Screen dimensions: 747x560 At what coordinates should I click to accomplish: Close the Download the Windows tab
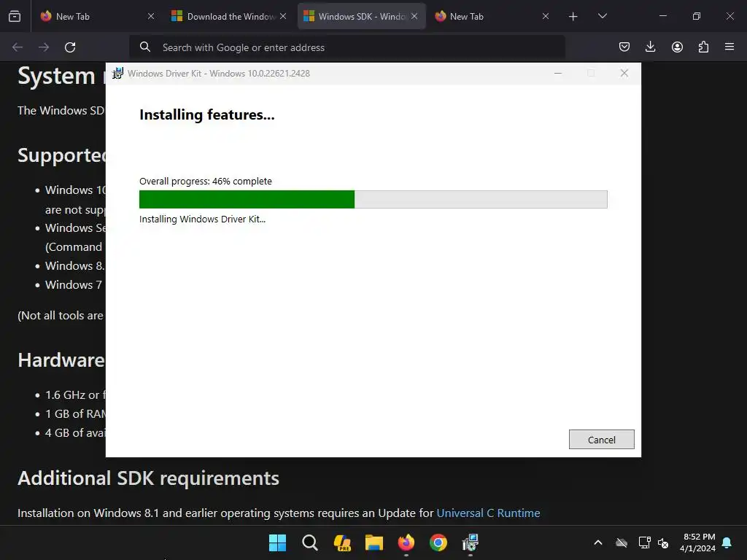[283, 16]
